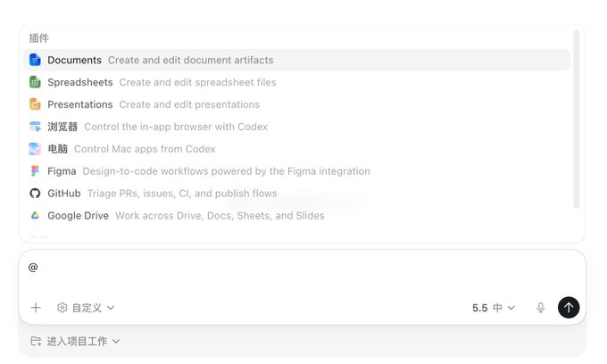Click the gear icon beside 自定义
The height and width of the screenshot is (364, 607).
coord(62,308)
